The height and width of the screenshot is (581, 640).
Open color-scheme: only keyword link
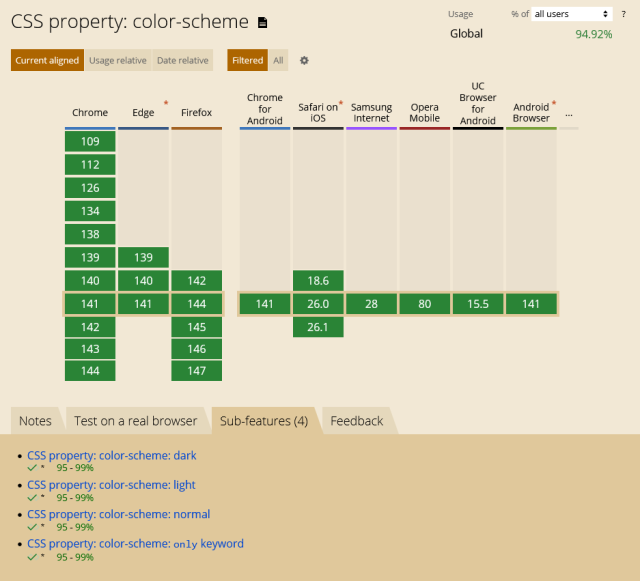click(x=135, y=544)
